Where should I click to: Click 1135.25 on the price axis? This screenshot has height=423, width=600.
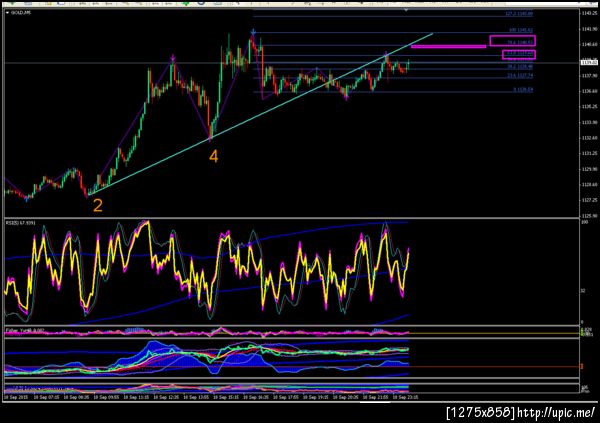pos(589,107)
